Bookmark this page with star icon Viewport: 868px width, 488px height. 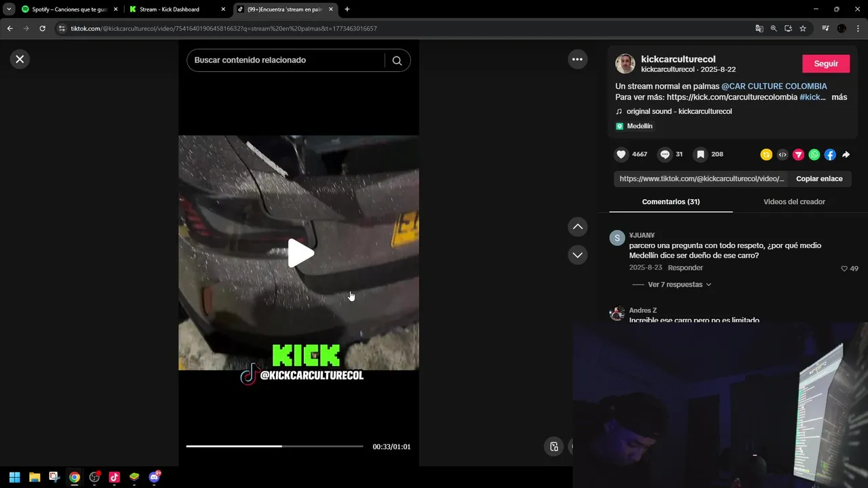(x=803, y=28)
